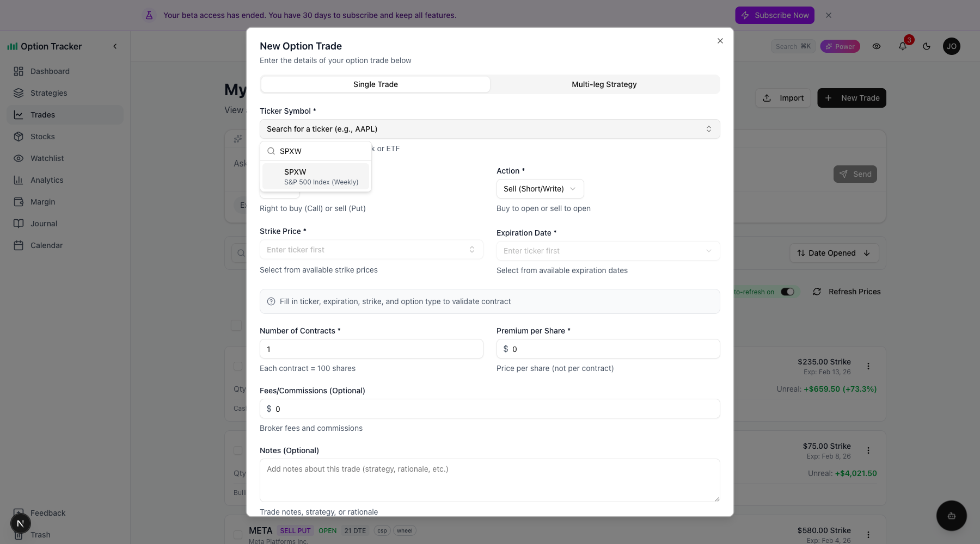Select the Single Trade tab
Viewport: 980px width, 544px height.
click(375, 84)
